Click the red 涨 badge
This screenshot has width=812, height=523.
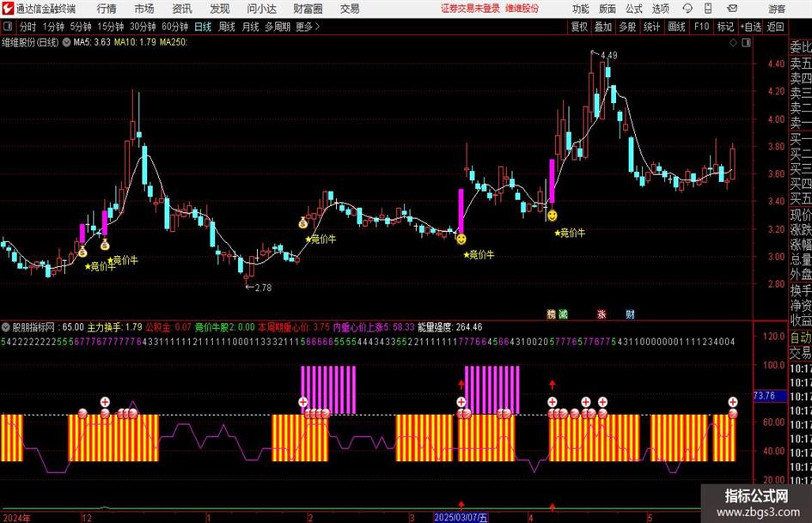point(601,313)
